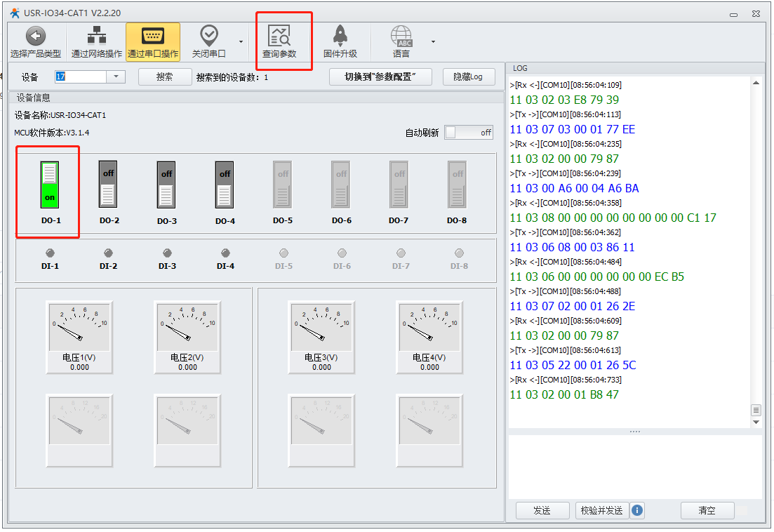Expand the close serial port dropdown arrow
774x532 pixels.
point(241,41)
